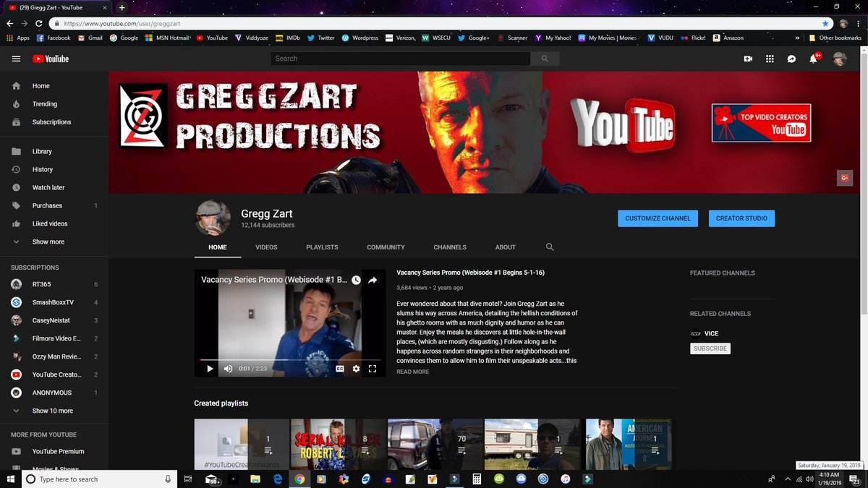Open the Vacancy Series Promo title link
The height and width of the screenshot is (488, 868).
point(471,273)
